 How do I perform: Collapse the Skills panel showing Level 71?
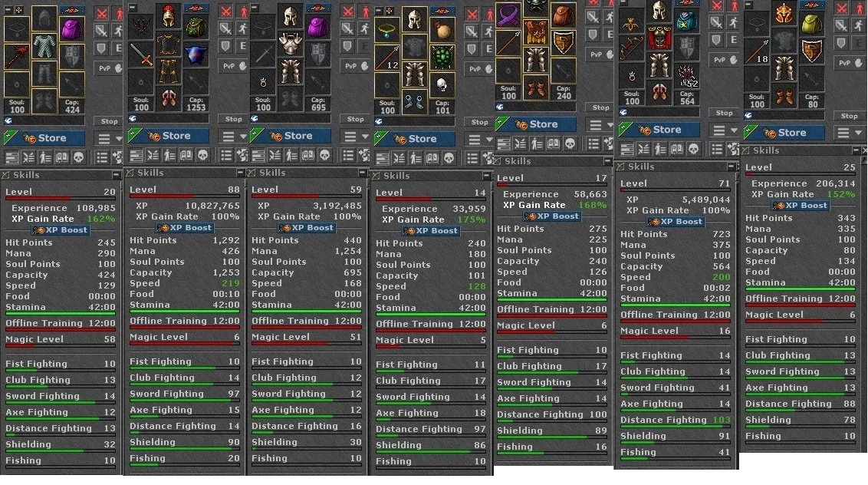pos(731,167)
